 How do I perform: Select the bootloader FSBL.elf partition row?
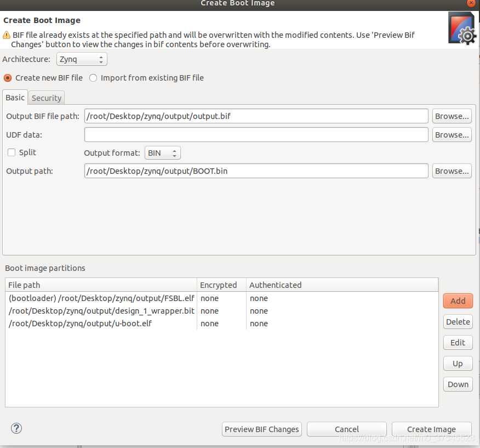(221, 298)
